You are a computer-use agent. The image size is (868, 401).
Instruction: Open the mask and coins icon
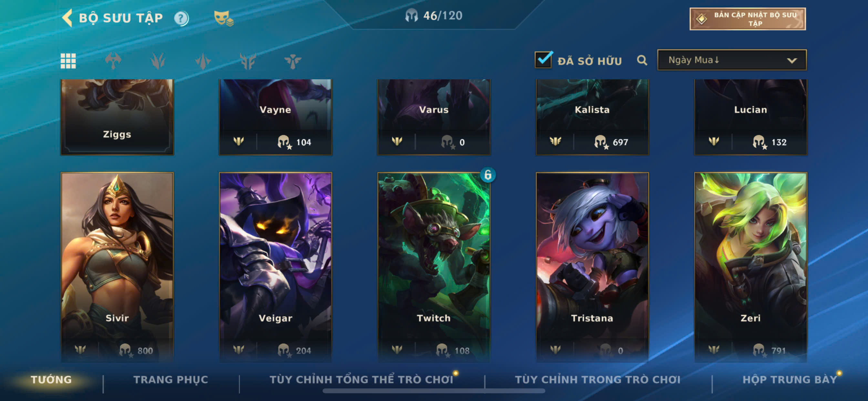tap(223, 18)
